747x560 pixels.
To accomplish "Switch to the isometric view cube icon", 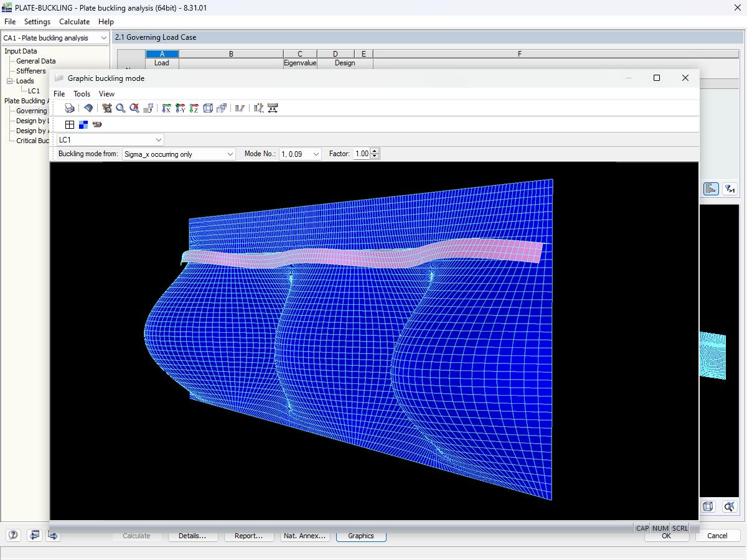I will [x=208, y=108].
